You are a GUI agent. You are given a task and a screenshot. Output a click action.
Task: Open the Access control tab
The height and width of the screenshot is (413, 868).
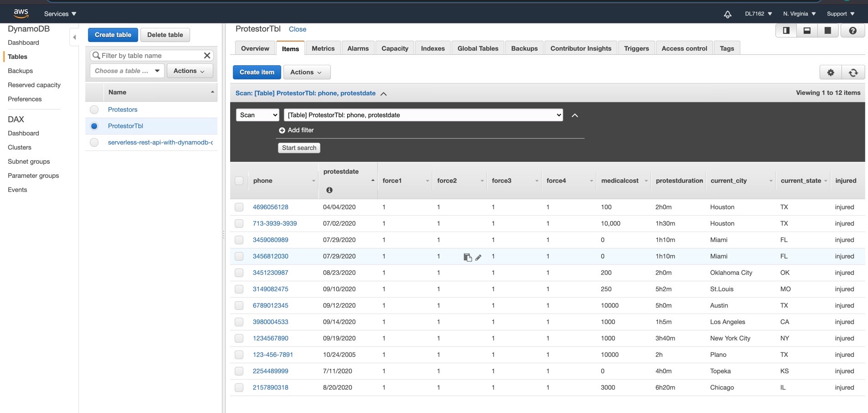tap(684, 48)
